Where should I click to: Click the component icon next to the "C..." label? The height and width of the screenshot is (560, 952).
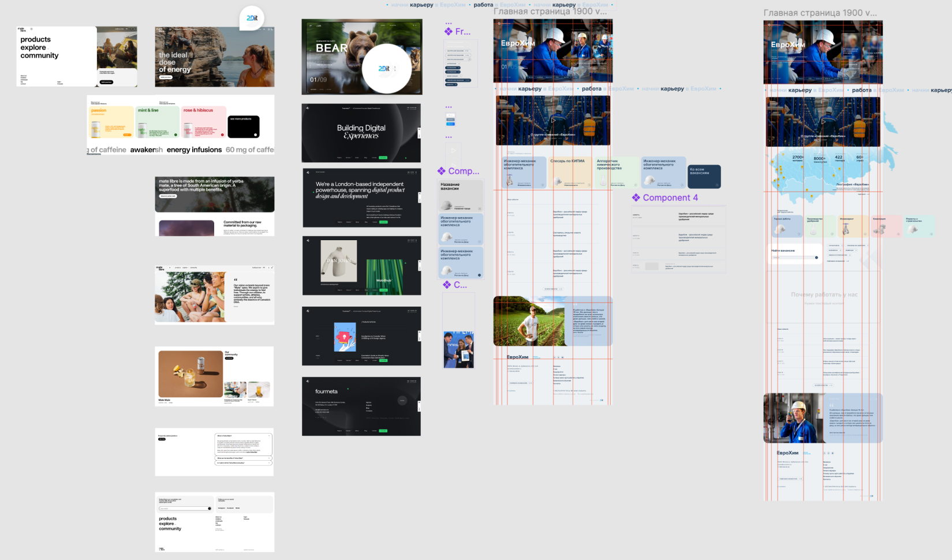coord(447,285)
